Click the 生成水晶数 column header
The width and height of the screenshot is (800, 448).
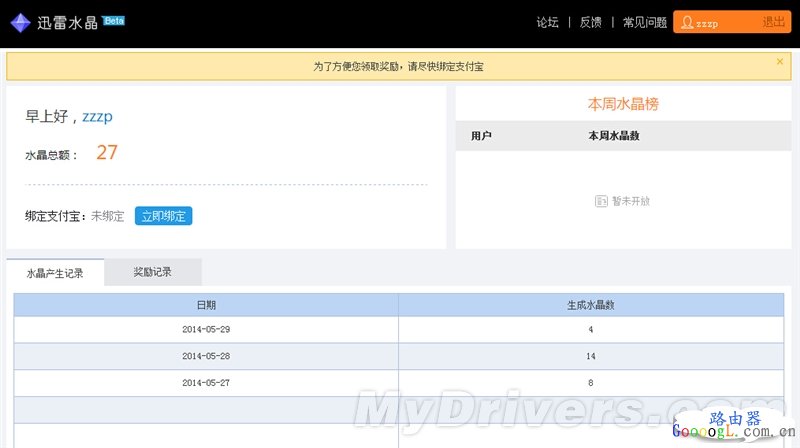[591, 305]
